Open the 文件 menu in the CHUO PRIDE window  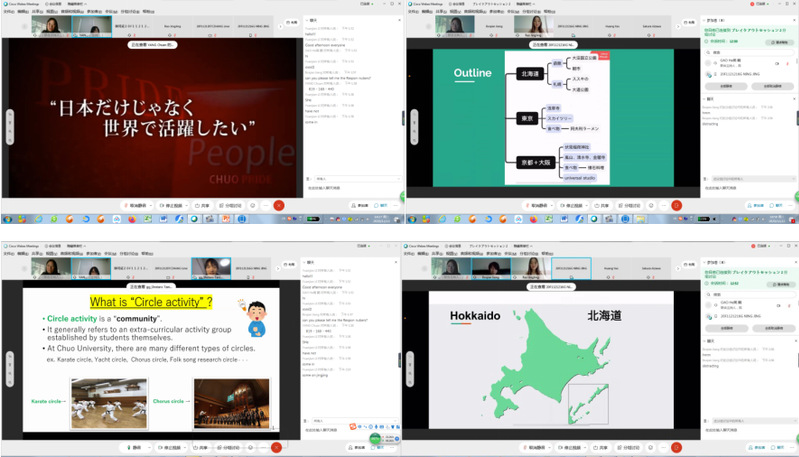point(8,10)
